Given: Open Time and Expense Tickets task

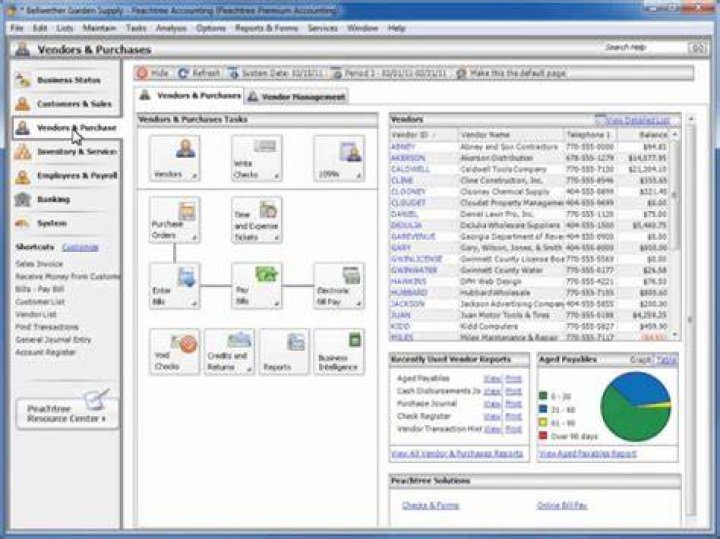Looking at the screenshot, I should pyautogui.click(x=257, y=220).
